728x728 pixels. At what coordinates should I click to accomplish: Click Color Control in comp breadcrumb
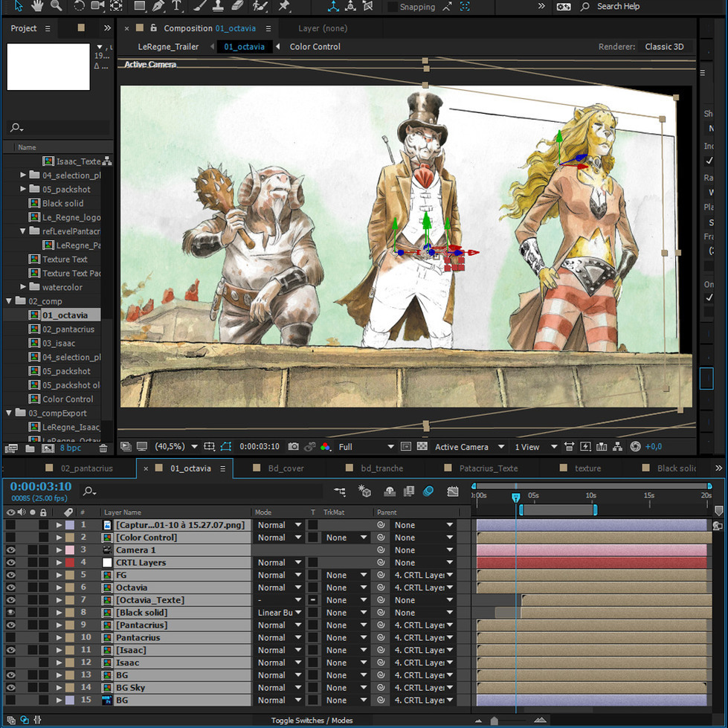tap(315, 47)
